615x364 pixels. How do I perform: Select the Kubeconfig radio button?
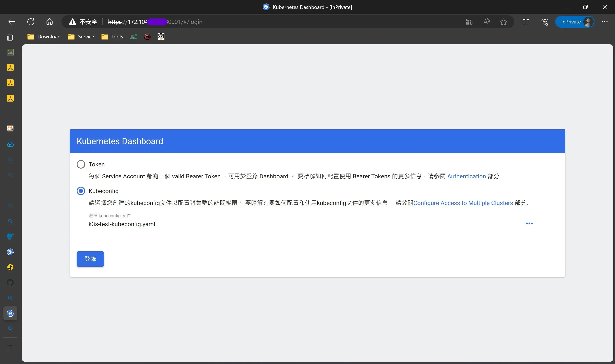click(x=81, y=191)
